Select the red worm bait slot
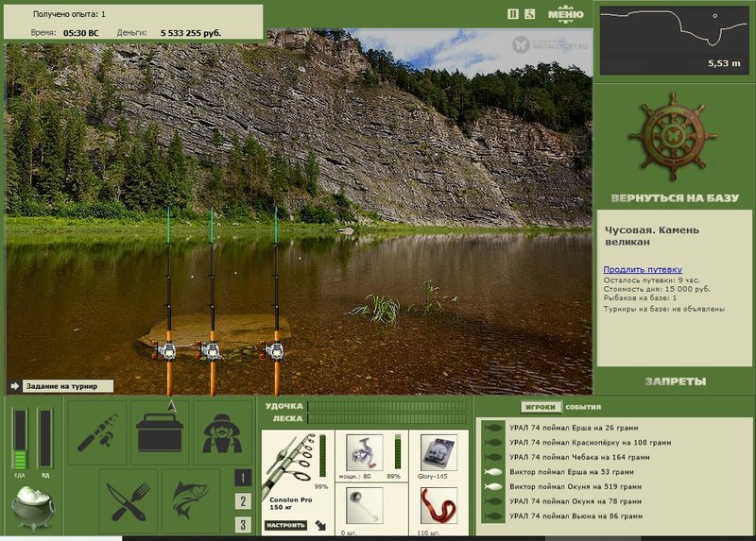This screenshot has width=756, height=541. coord(438,505)
